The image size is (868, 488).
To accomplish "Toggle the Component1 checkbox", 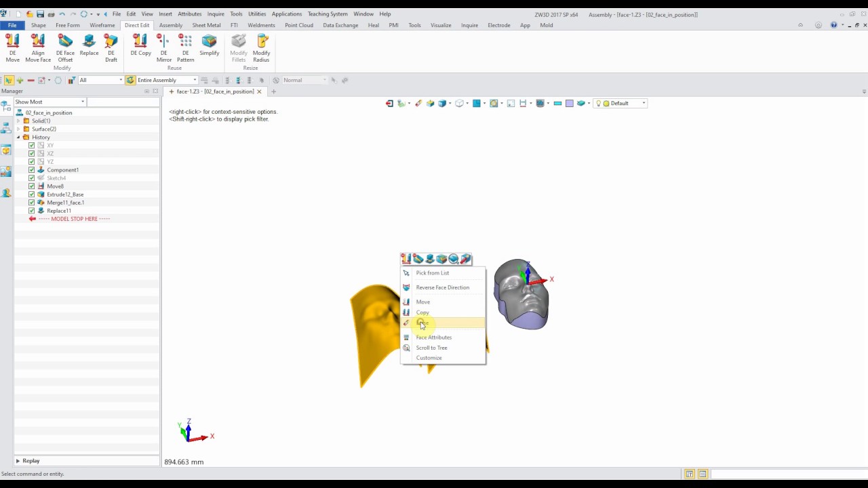I will pyautogui.click(x=31, y=170).
